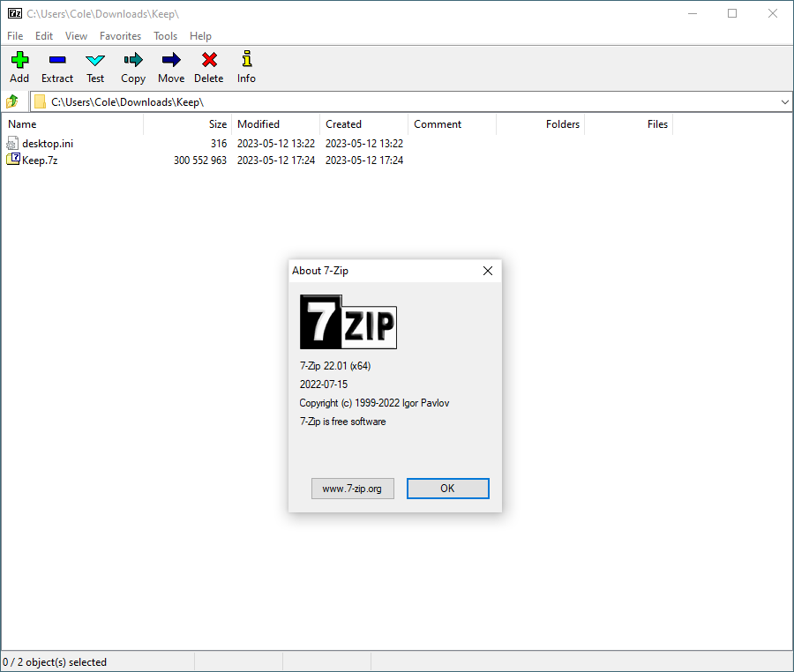The image size is (794, 672).
Task: Click status bar '0 / 2 object(s) selected'
Action: 55,662
